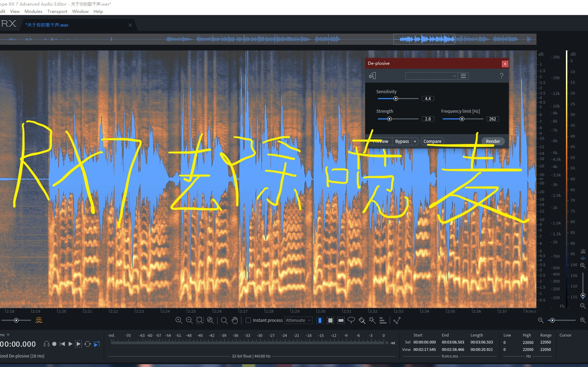Screen dimensions: 588x367
Task: Click horizontal zoom out icon at bottom right
Action: (541, 320)
